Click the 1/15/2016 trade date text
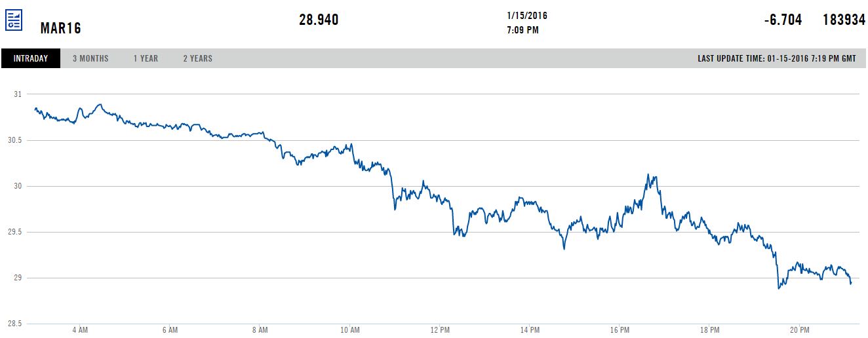This screenshot has height=338, width=868. [x=526, y=15]
